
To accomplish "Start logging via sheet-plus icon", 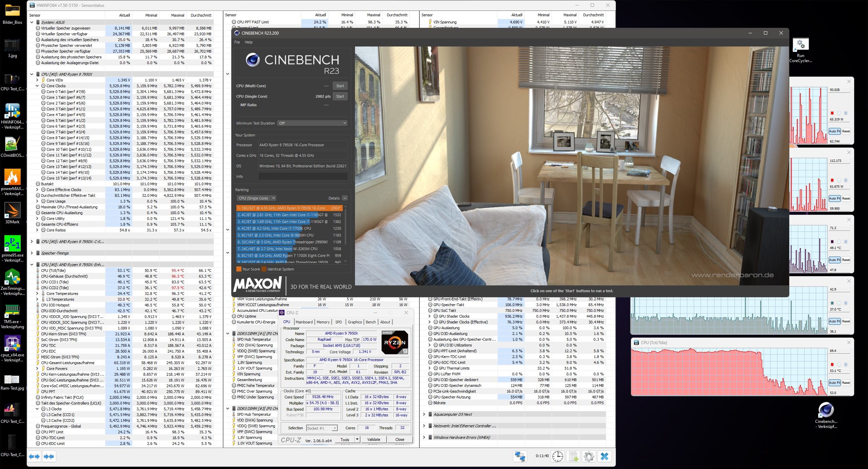I will coord(573,456).
